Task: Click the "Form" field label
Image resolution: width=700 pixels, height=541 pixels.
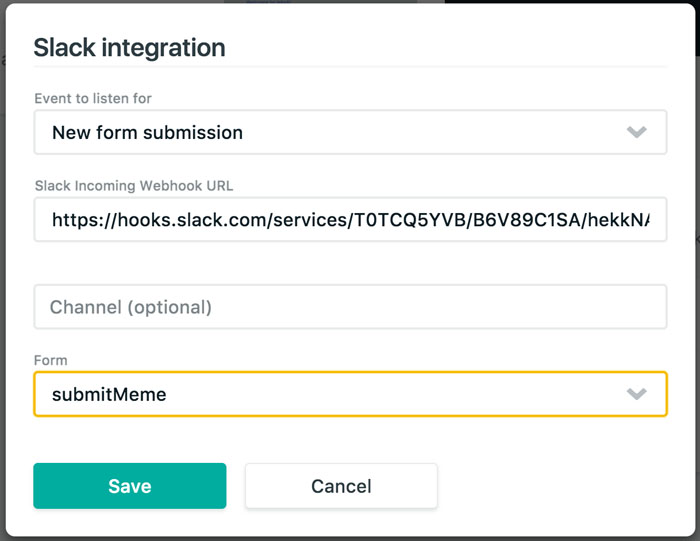Action: (x=50, y=360)
